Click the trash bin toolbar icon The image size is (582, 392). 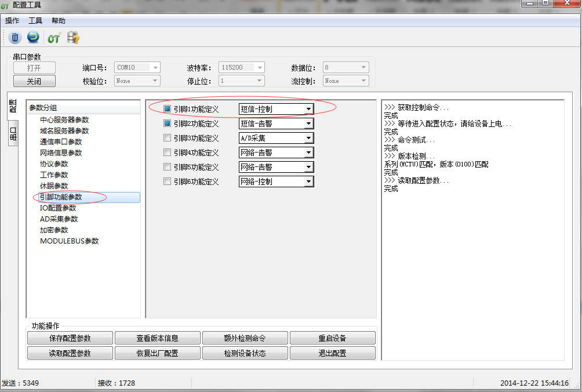pyautogui.click(x=15, y=38)
